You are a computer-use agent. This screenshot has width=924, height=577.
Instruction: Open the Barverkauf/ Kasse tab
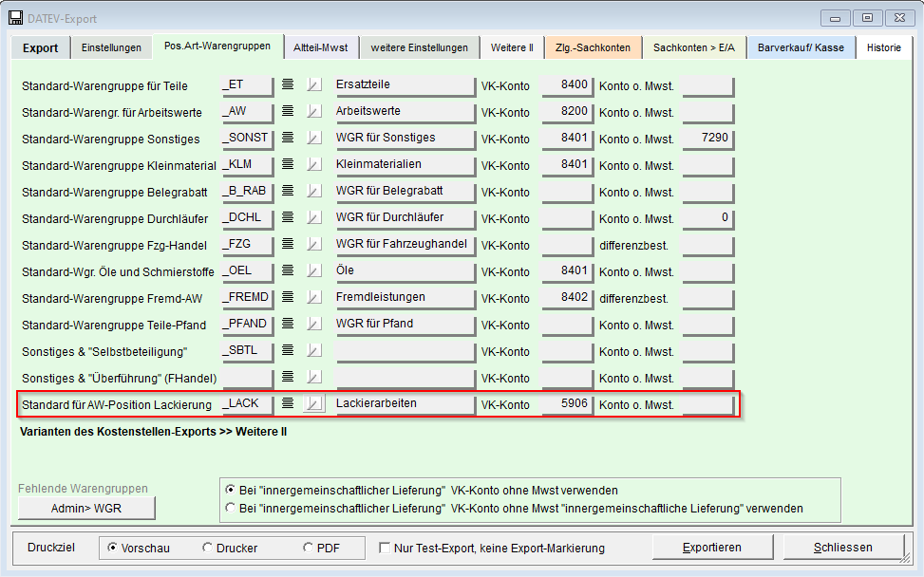click(801, 47)
